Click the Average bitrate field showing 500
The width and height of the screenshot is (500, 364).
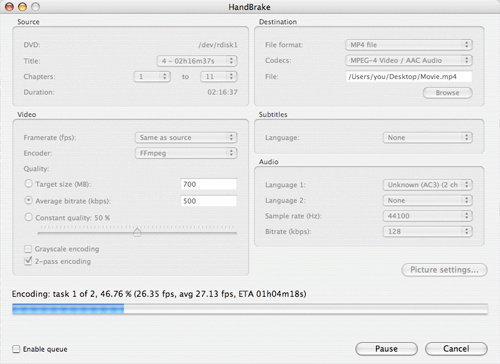click(x=209, y=201)
